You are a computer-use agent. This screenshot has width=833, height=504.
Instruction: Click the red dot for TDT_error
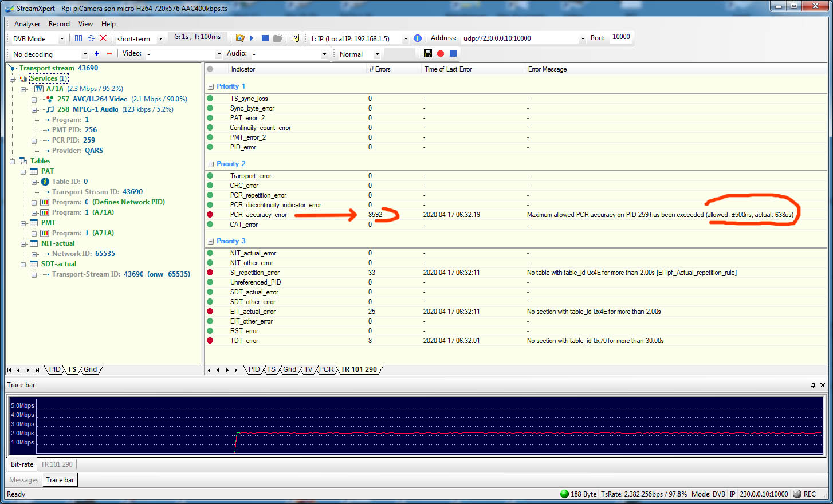tap(210, 341)
